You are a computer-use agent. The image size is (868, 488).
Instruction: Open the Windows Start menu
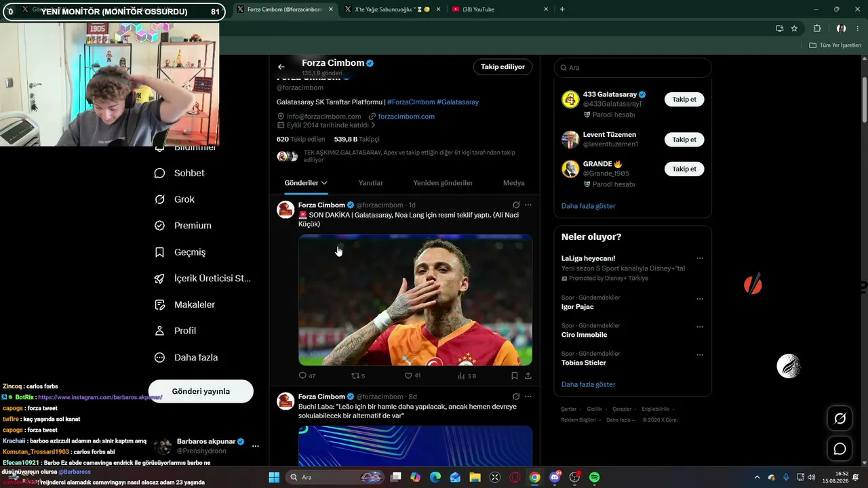(x=274, y=477)
